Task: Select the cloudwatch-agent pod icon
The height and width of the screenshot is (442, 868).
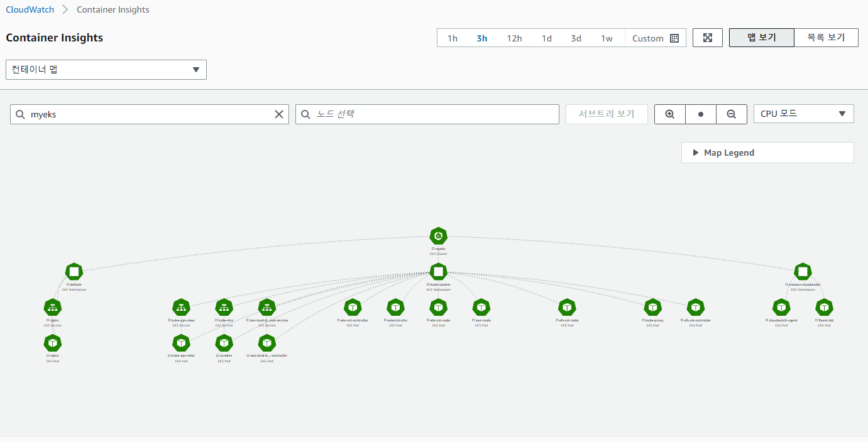Action: [781, 308]
